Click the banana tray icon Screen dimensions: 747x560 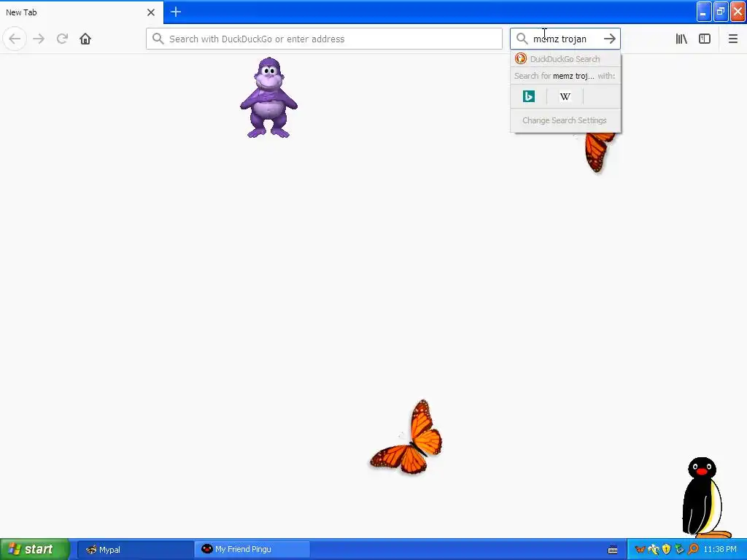point(653,550)
